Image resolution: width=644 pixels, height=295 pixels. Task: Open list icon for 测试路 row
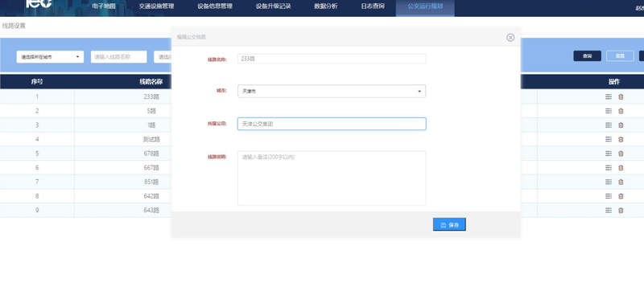click(609, 139)
